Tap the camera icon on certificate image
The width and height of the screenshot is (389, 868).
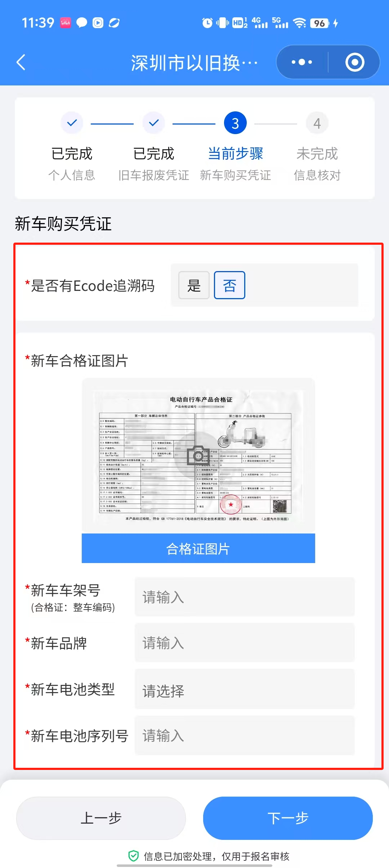[198, 455]
